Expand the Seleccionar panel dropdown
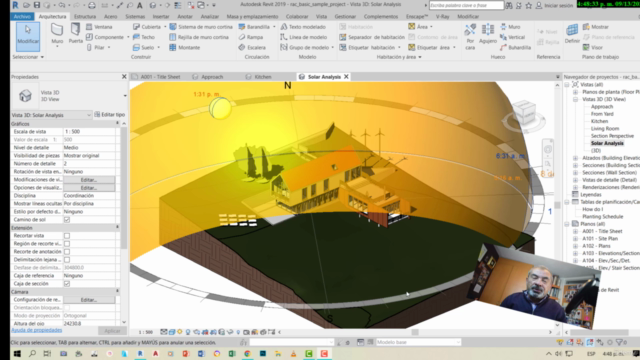 click(x=28, y=57)
